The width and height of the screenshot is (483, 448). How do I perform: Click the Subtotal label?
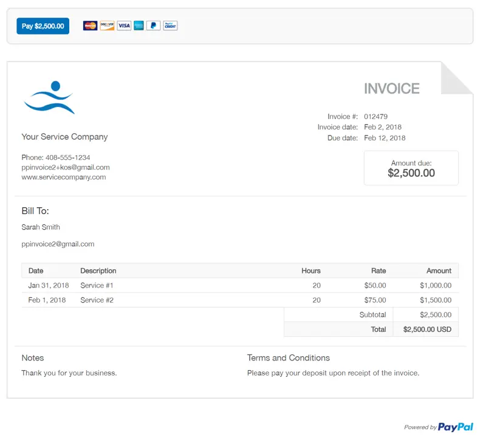tap(372, 315)
